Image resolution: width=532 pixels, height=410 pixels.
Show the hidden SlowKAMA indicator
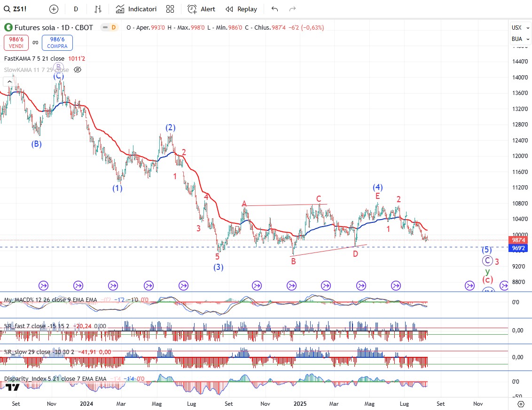tap(78, 70)
